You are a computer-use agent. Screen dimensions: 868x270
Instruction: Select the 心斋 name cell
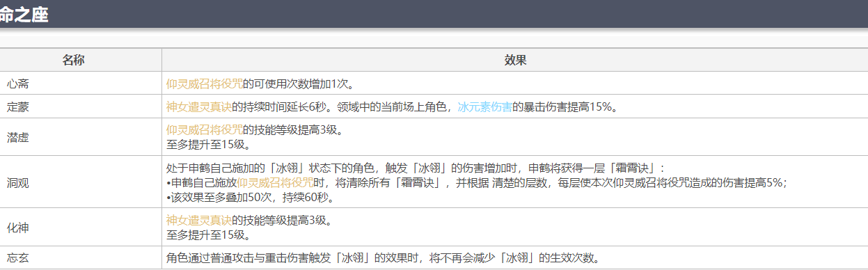(81, 84)
